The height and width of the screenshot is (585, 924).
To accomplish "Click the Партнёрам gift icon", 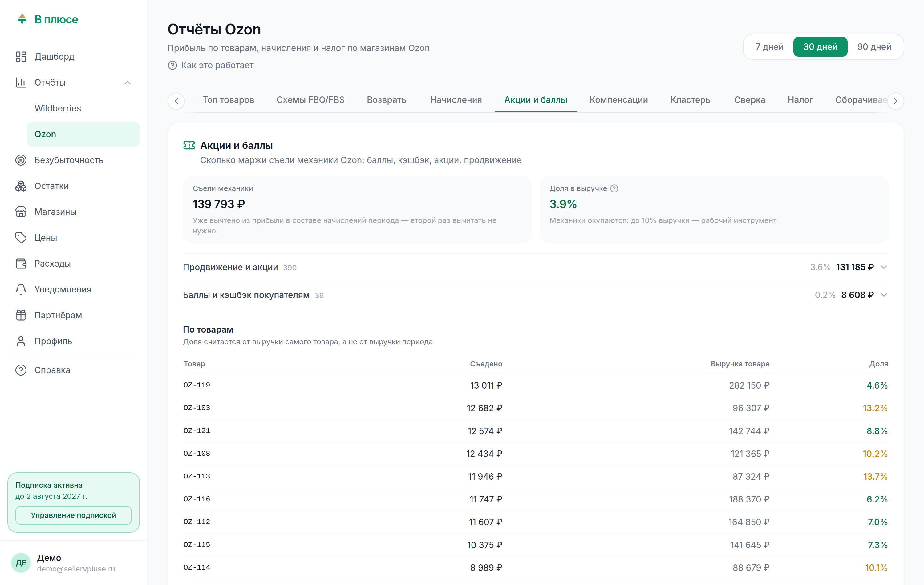I will coord(21,315).
